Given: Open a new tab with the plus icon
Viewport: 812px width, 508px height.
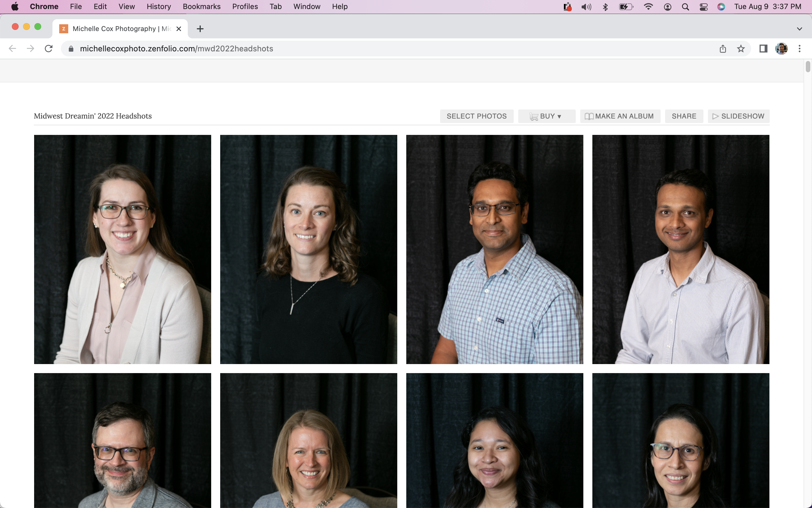Looking at the screenshot, I should tap(200, 29).
